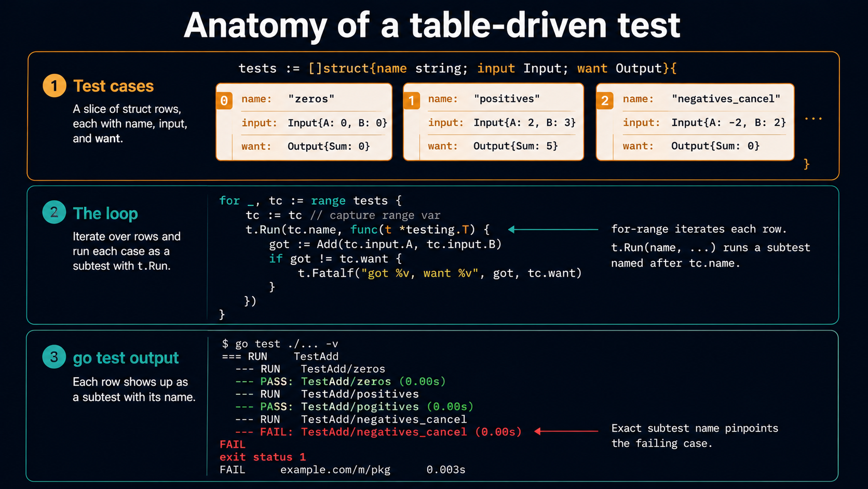Click the "if got != tc.want {" line
The image size is (868, 489).
335,259
